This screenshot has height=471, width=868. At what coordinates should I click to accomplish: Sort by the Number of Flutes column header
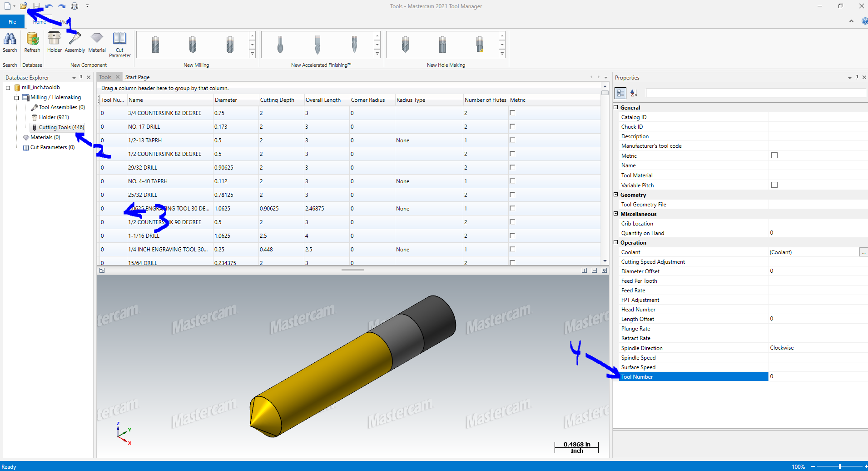pyautogui.click(x=486, y=100)
